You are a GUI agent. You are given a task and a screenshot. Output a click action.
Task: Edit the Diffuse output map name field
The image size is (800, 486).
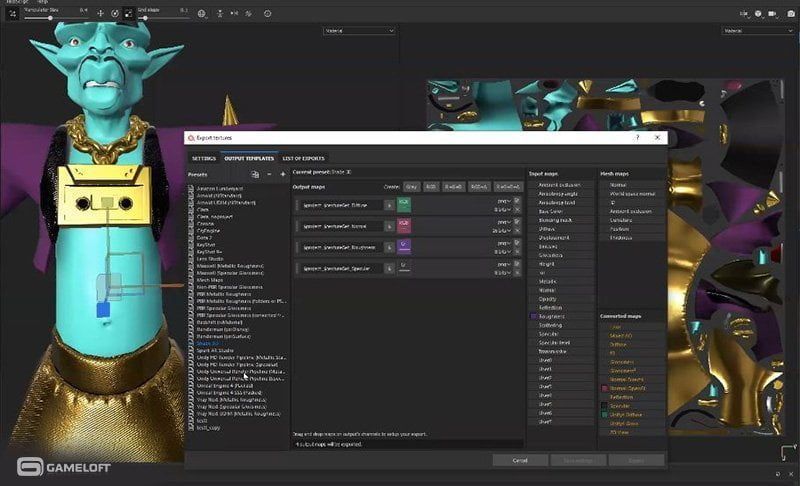pos(342,205)
